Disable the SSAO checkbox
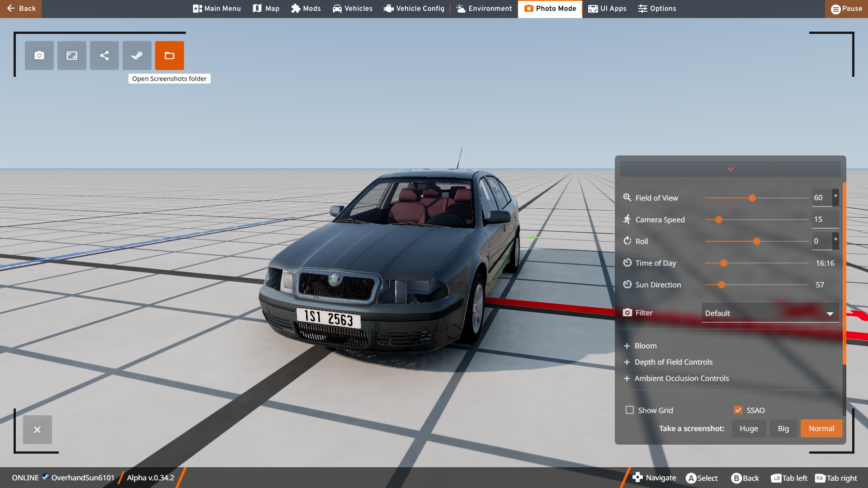868x488 pixels. tap(738, 410)
